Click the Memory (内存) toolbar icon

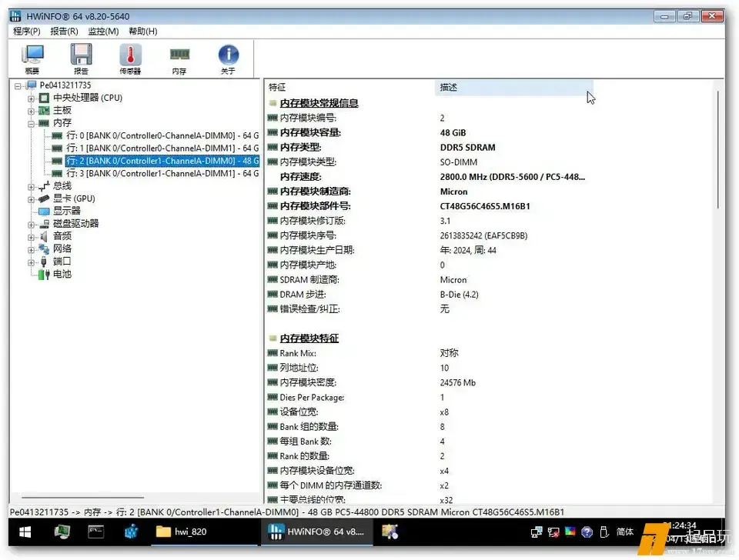[x=179, y=58]
